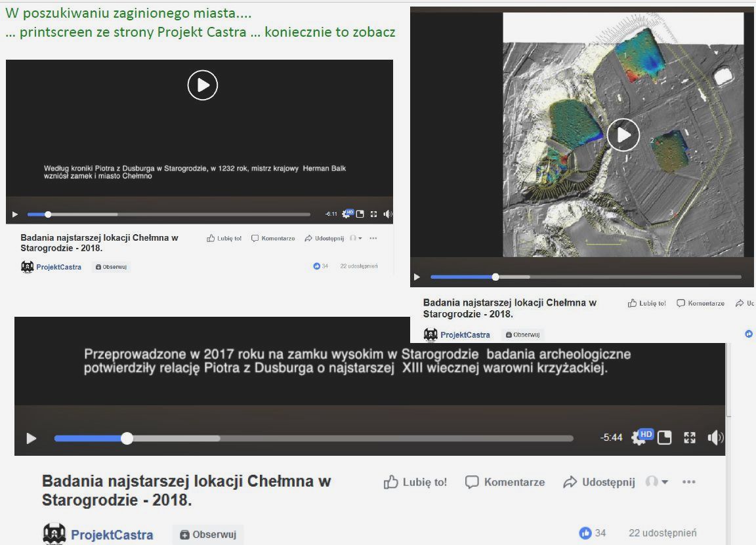The image size is (756, 545).
Task: Click the large ProjektCastra avatar under the -5:44 video
Action: coord(54,534)
